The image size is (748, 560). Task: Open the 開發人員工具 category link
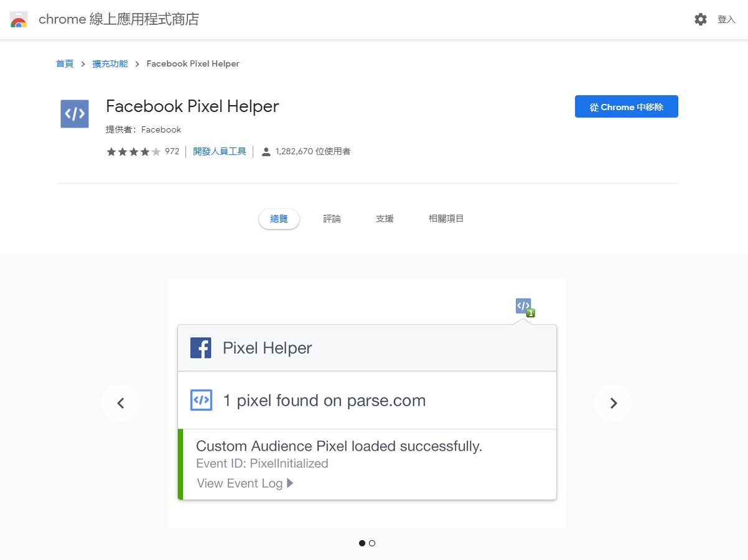[x=220, y=151]
